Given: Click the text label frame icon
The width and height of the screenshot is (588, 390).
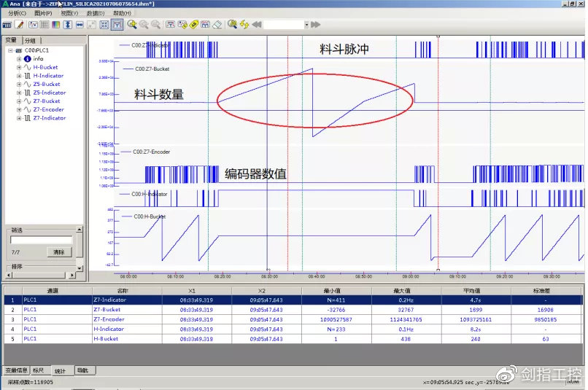Looking at the screenshot, I should (x=170, y=25).
